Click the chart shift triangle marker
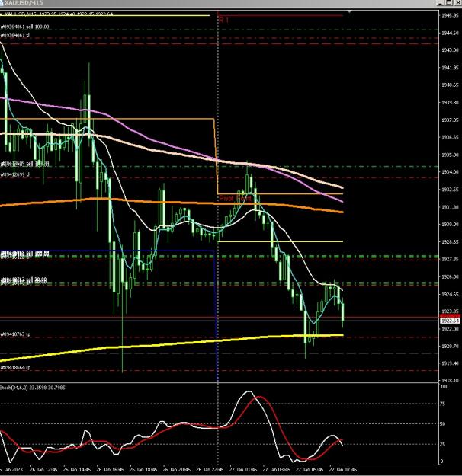 (x=349, y=11)
